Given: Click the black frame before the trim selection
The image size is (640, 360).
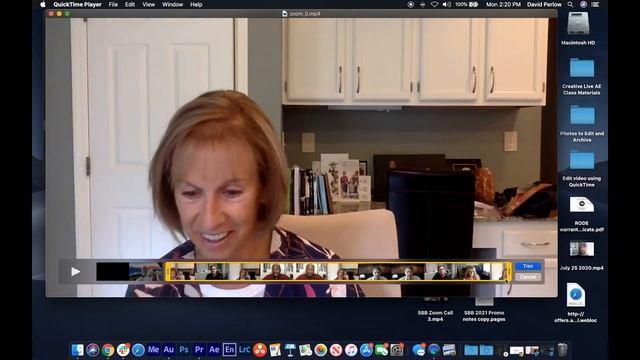Looking at the screenshot, I should (113, 271).
